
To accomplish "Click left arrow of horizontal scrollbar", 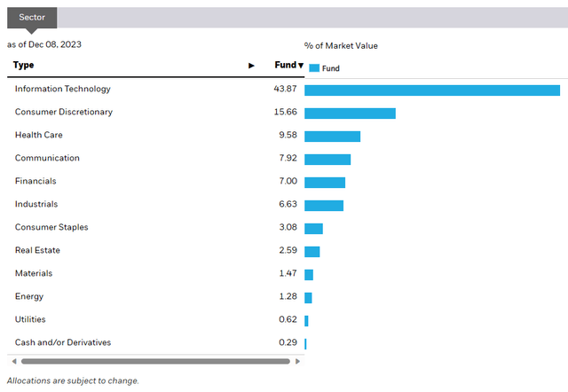I will pos(14,361).
